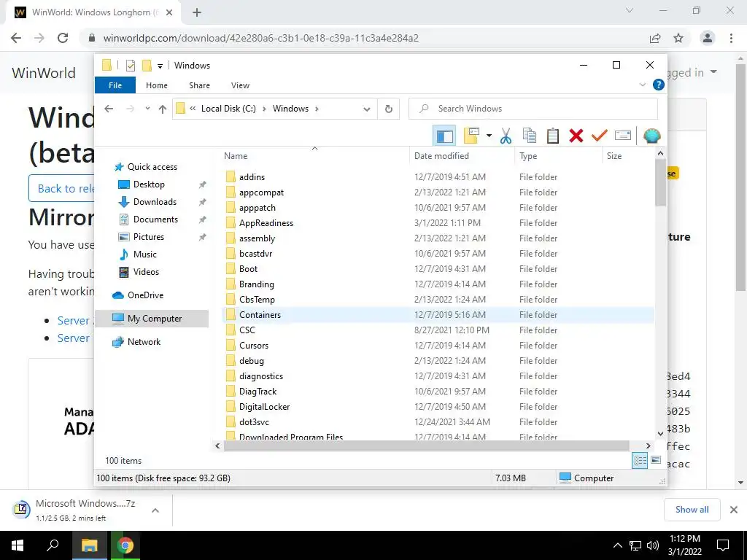Open a new Chrome tab
Viewport: 747px width, 560px height.
click(197, 12)
